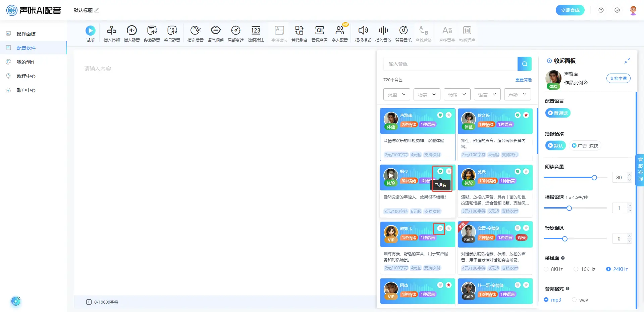Select the 16KHz sample rate
Screen dimensions: 644x312
coord(576,269)
